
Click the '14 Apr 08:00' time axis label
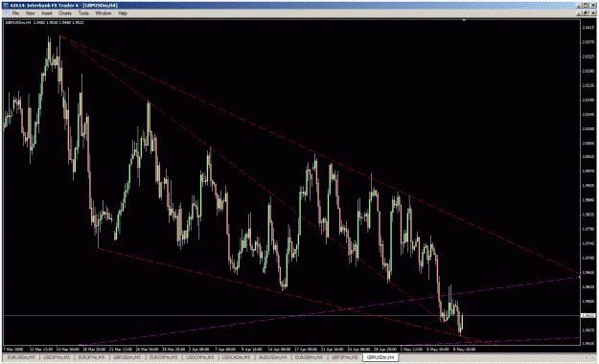(279, 349)
